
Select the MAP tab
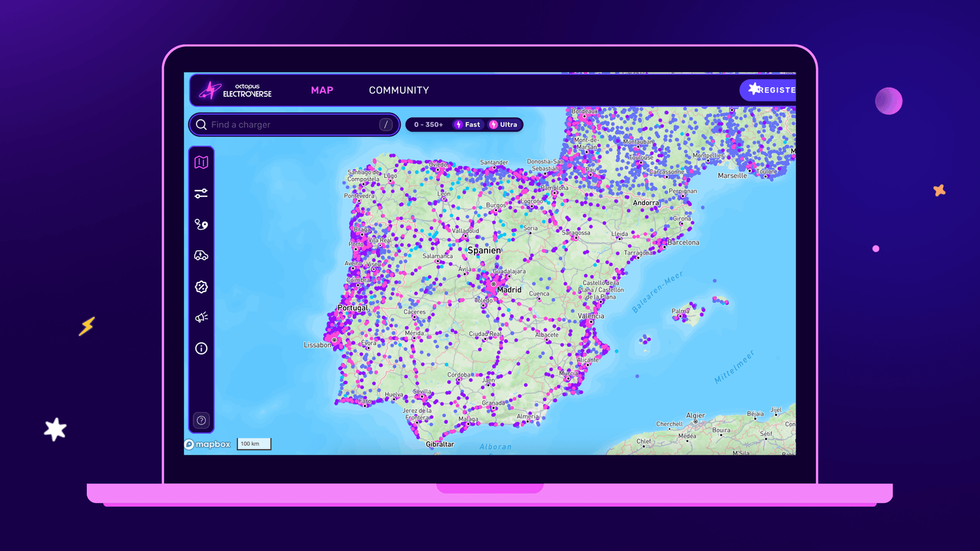(x=322, y=90)
